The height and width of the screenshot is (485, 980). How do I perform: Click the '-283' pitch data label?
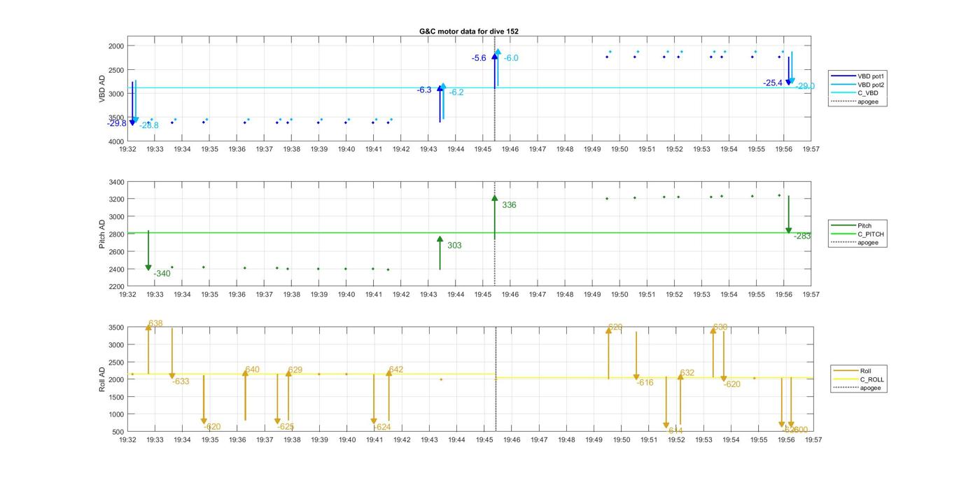(x=802, y=237)
